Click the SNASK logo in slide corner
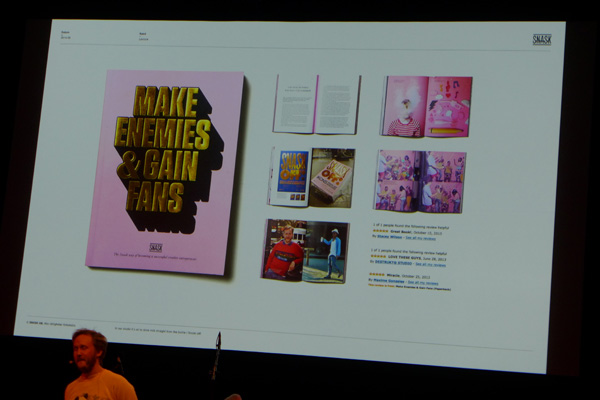Viewport: 600px width, 400px height. pyautogui.click(x=542, y=39)
